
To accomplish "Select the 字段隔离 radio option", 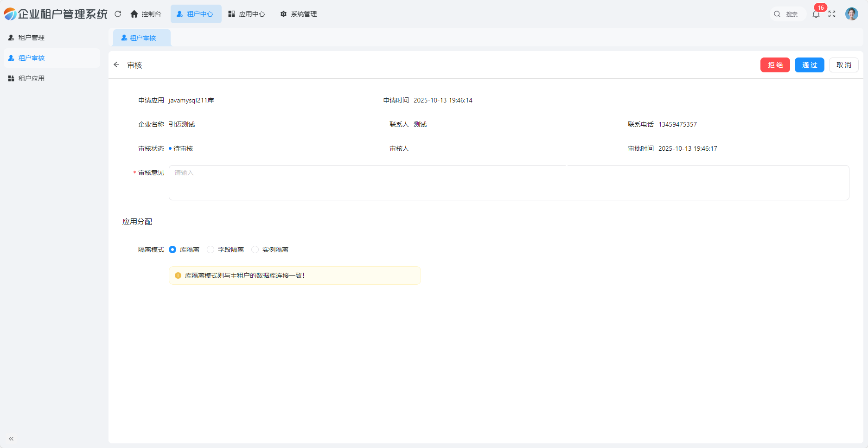I will coord(211,250).
